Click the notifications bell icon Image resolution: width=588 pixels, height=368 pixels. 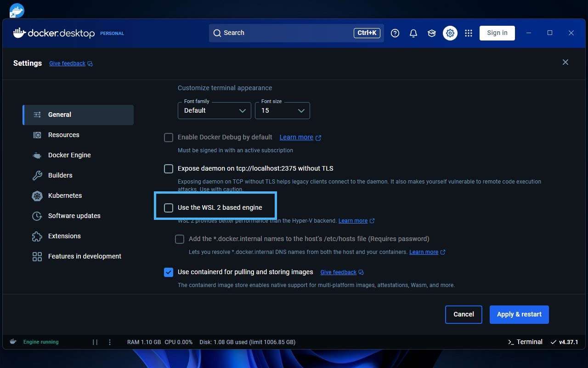point(413,33)
